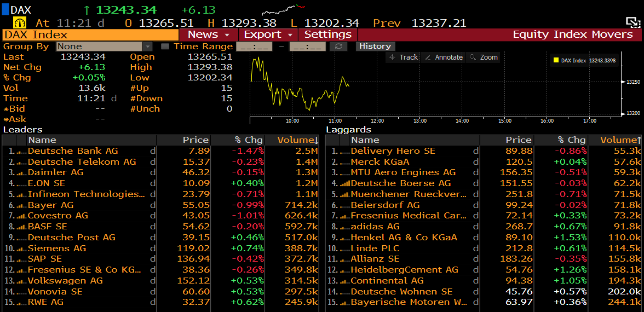
Task: Select RWE AG in Leaders table
Action: [160, 302]
